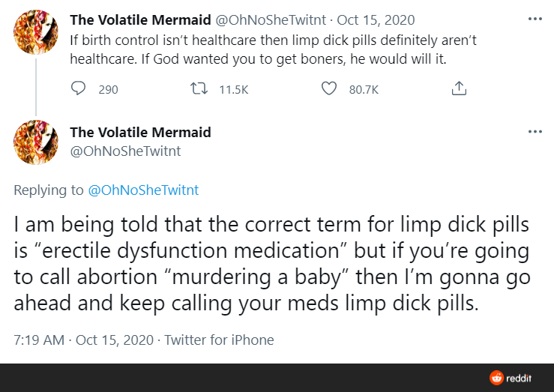Open The Volatile Mermaid name in top tweet
This screenshot has width=554, height=392.
pos(140,17)
